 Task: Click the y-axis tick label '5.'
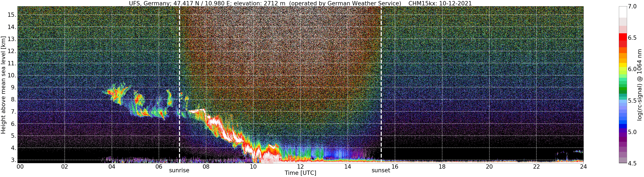tap(14, 136)
